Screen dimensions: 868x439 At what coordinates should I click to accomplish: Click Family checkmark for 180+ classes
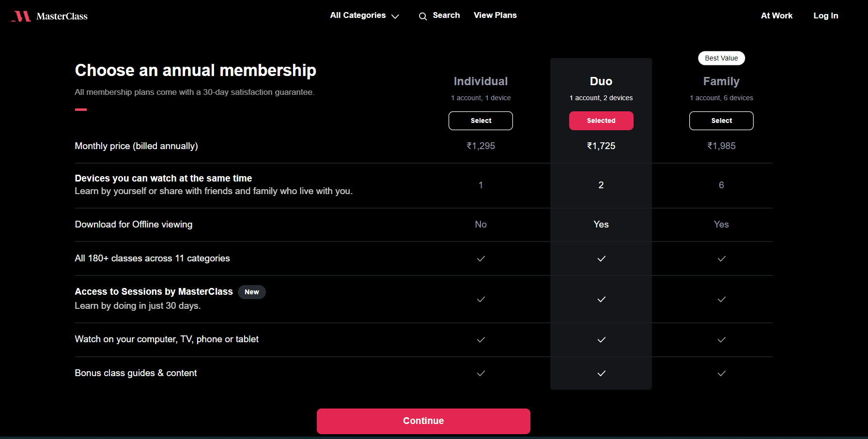point(722,258)
